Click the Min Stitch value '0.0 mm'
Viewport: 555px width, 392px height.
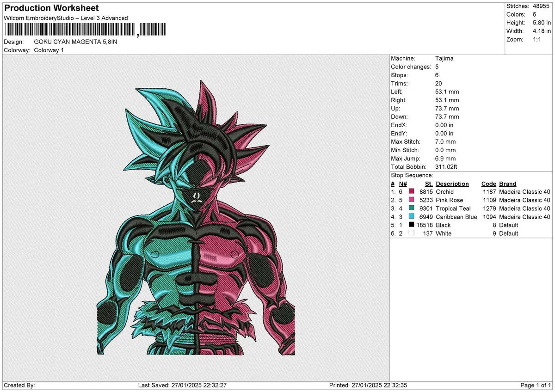(445, 150)
